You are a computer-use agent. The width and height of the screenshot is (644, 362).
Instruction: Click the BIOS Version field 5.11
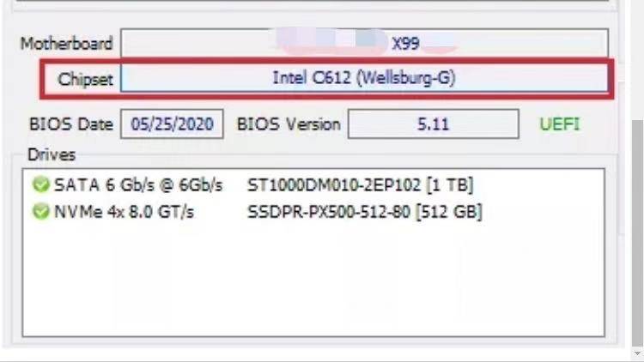coord(433,124)
